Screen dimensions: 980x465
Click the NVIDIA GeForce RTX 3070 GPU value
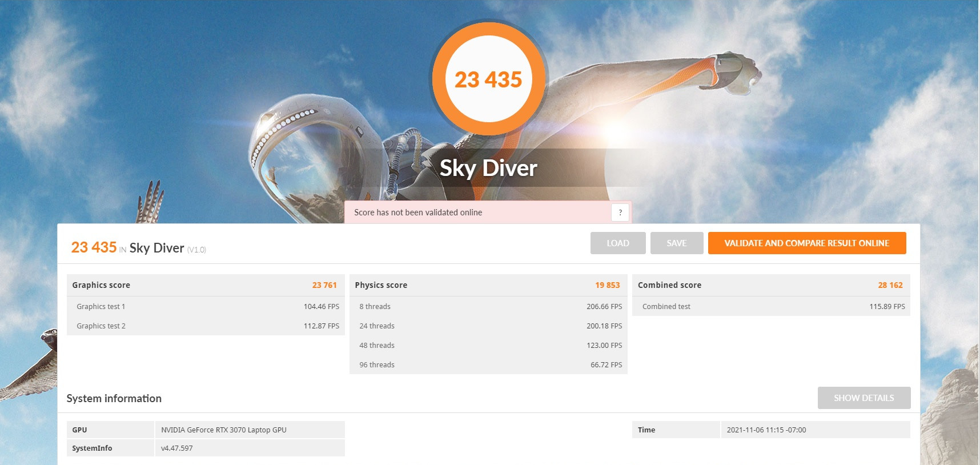coord(224,430)
